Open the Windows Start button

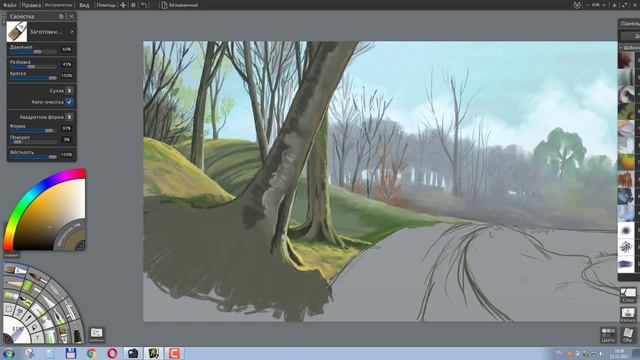[8, 353]
